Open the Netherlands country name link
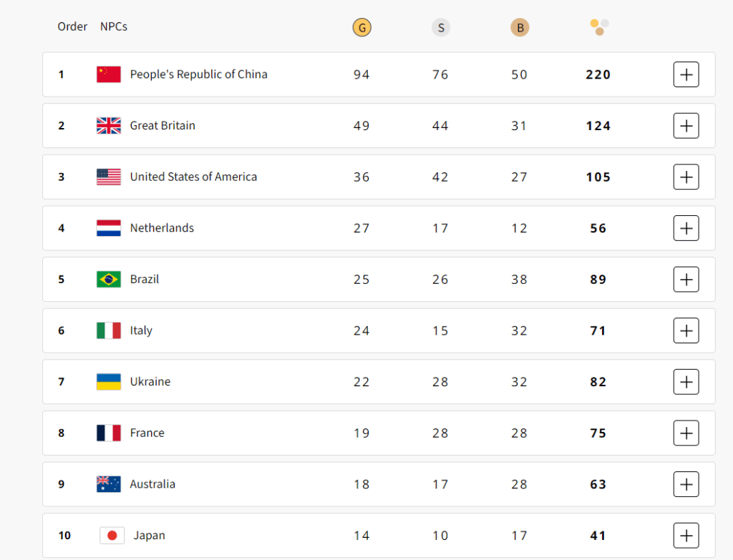The height and width of the screenshot is (560, 733). tap(162, 228)
